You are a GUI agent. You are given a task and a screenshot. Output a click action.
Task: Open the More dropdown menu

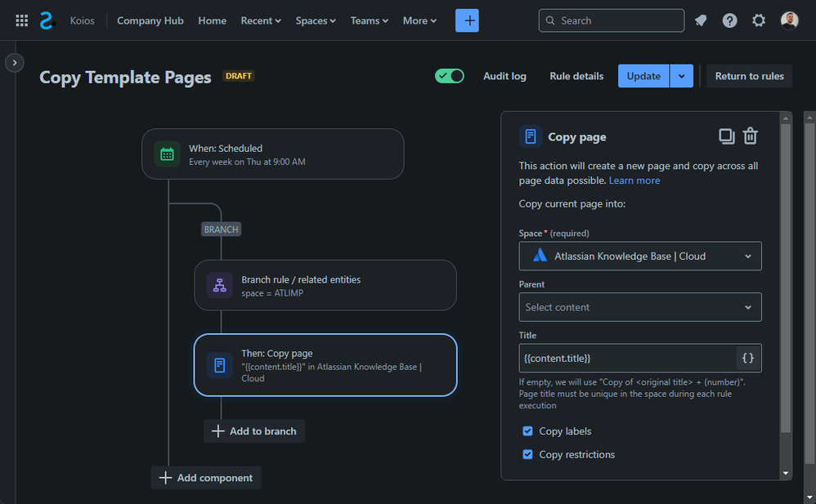[419, 20]
